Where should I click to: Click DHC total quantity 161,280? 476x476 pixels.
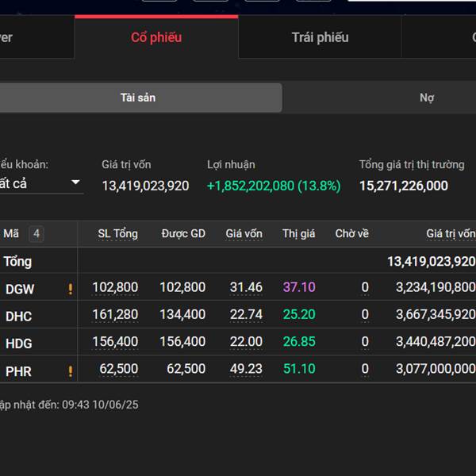(115, 314)
